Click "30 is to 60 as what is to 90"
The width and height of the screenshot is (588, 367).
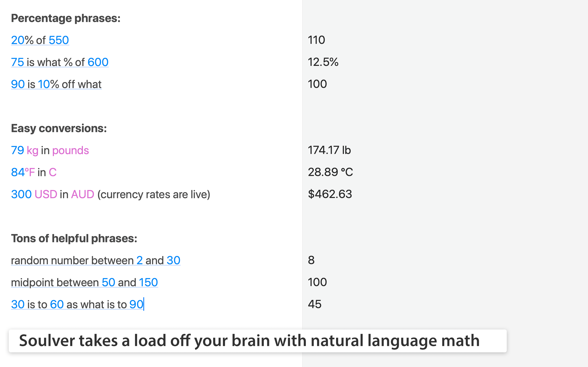point(77,304)
